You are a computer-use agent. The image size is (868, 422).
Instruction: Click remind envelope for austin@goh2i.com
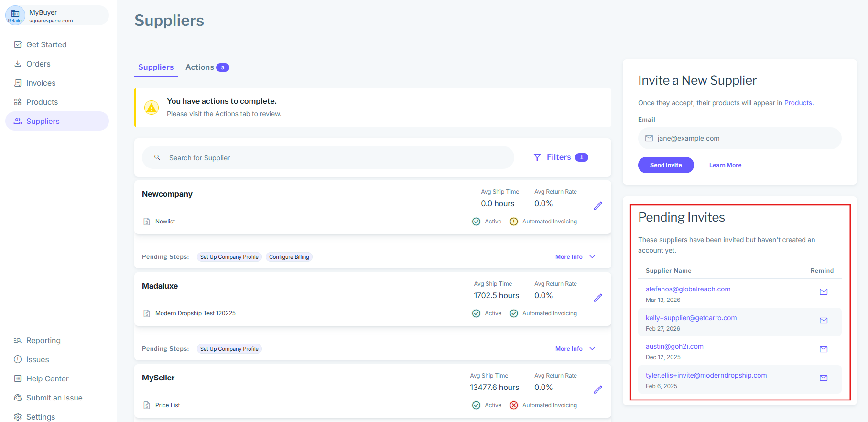tap(823, 349)
